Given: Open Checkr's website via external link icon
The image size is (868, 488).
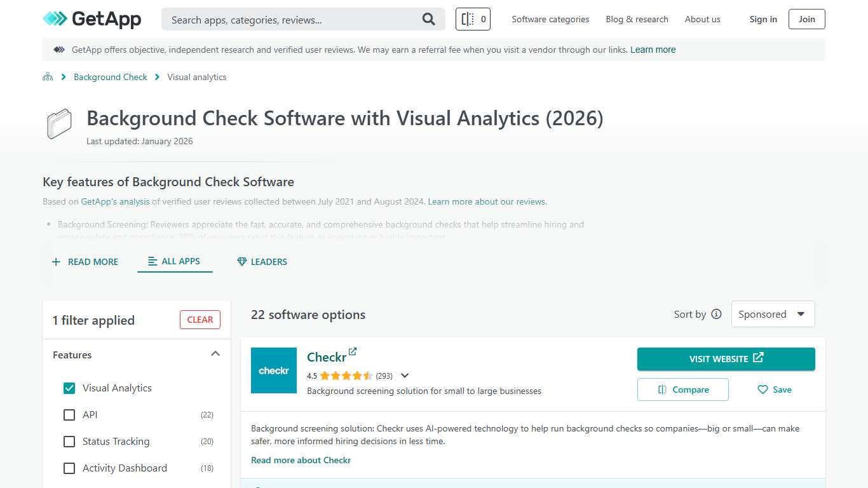Looking at the screenshot, I should tap(353, 351).
